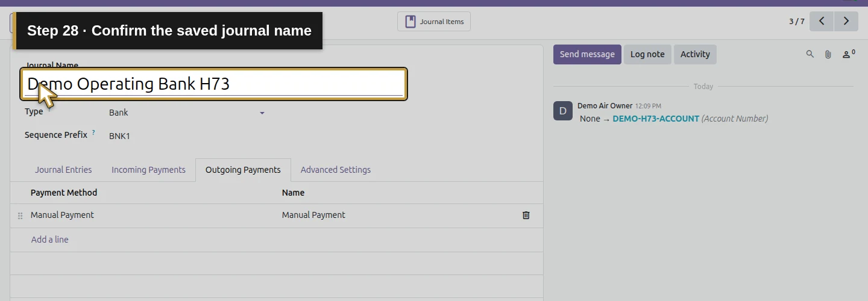Go to the previous journal record
This screenshot has width=868, height=301.
pos(822,21)
